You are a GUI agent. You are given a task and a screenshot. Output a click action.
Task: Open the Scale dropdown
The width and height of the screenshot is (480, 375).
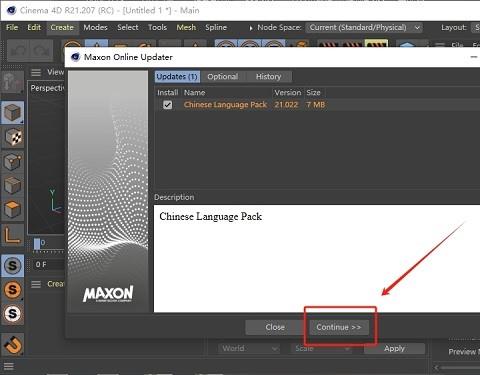[x=321, y=349]
